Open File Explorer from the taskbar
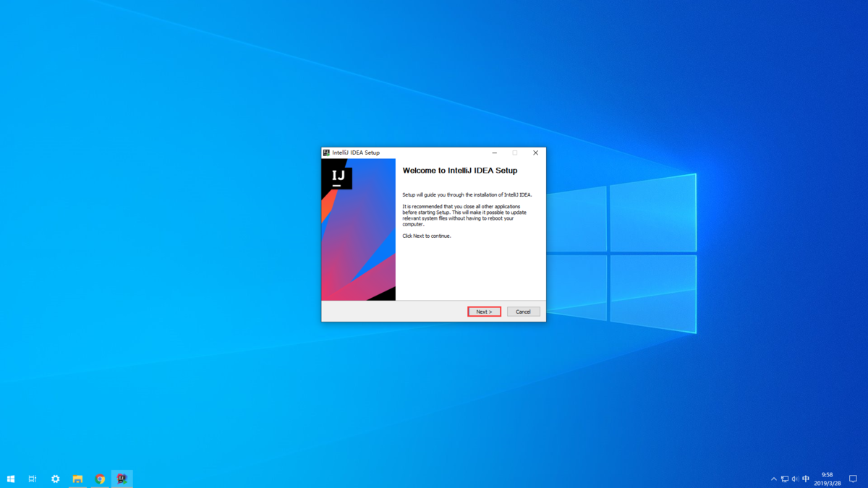Image resolution: width=868 pixels, height=488 pixels. pyautogui.click(x=77, y=479)
